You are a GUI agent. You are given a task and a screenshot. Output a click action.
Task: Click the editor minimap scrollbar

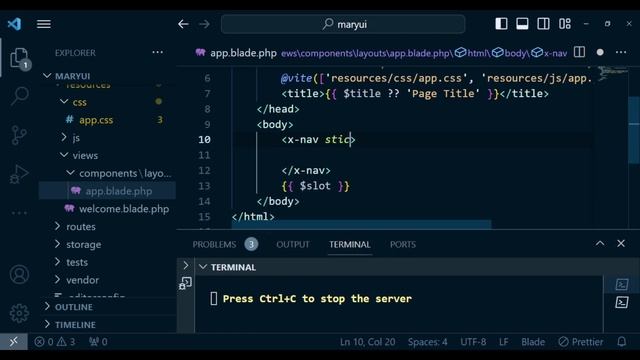(x=634, y=130)
